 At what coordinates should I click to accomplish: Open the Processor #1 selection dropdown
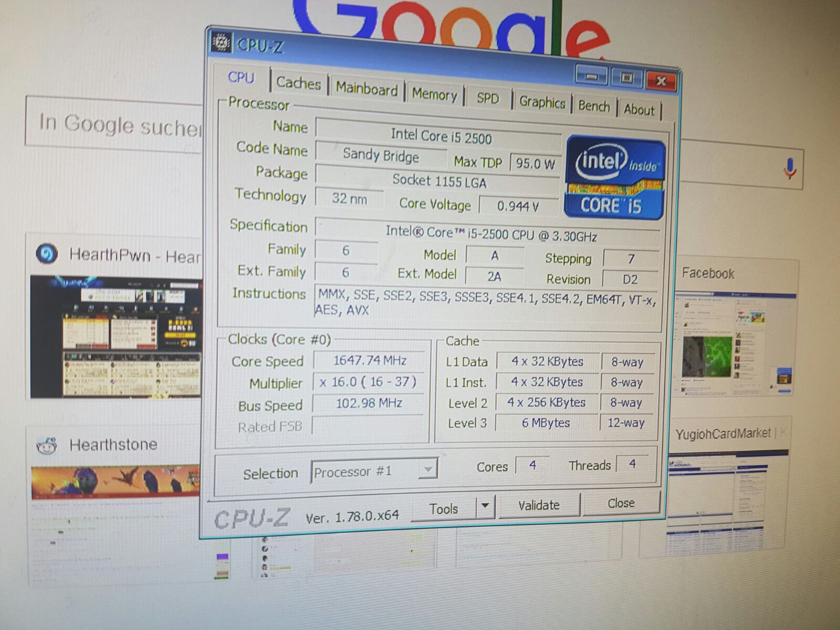pos(374,471)
